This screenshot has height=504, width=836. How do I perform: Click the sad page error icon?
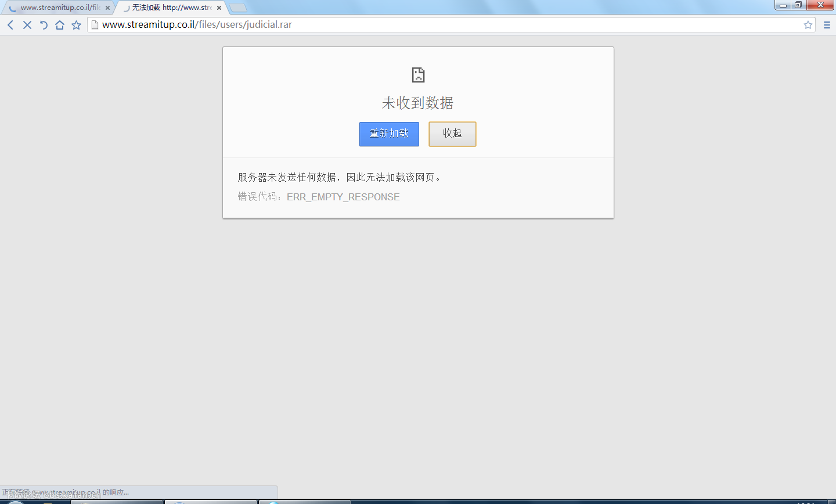click(x=418, y=75)
